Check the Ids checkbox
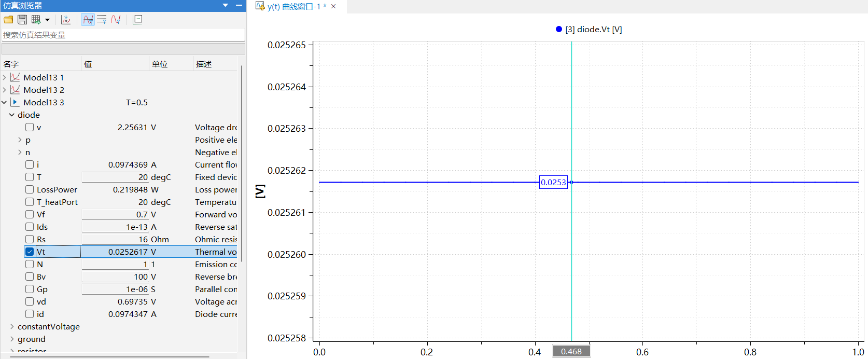This screenshot has width=868, height=359. point(30,227)
